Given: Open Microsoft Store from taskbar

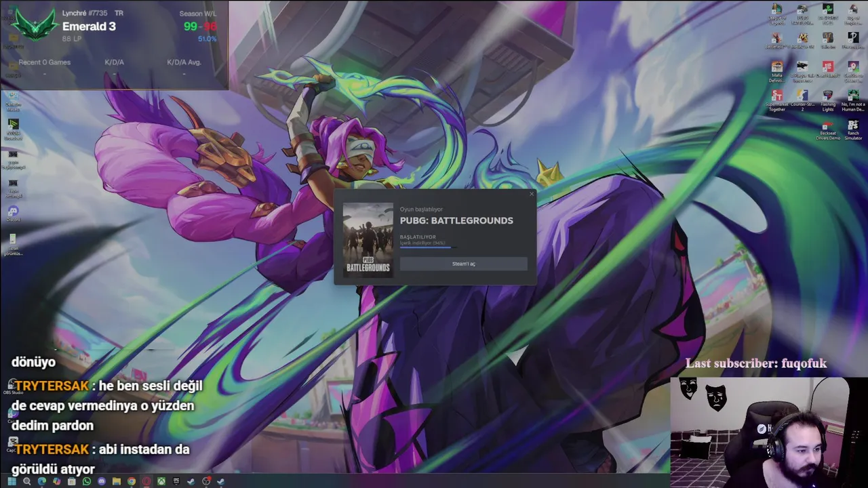Looking at the screenshot, I should pyautogui.click(x=72, y=481).
